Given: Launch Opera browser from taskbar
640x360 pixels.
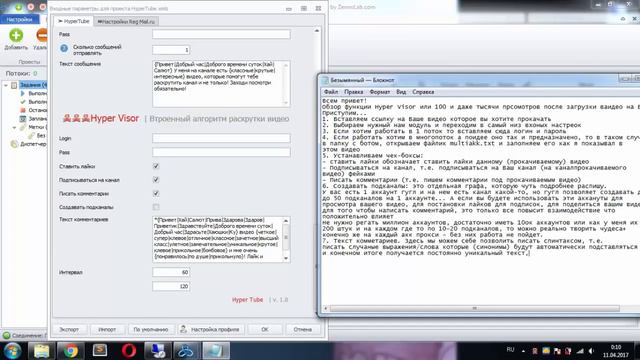Looking at the screenshot, I should click(129, 351).
